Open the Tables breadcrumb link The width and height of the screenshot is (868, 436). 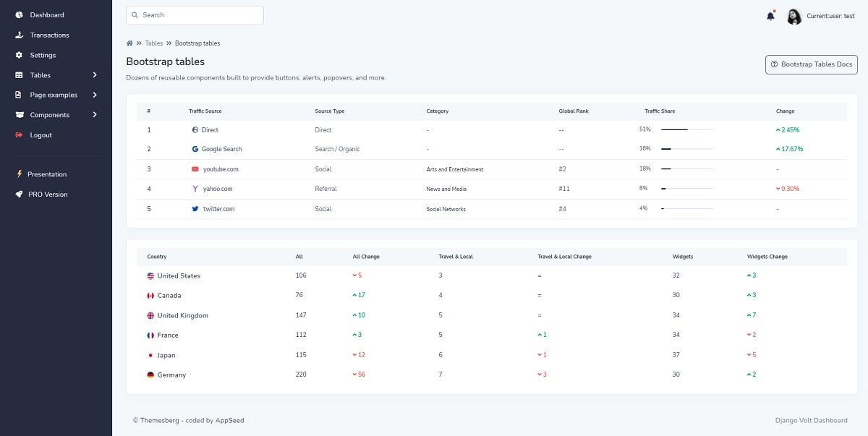154,43
